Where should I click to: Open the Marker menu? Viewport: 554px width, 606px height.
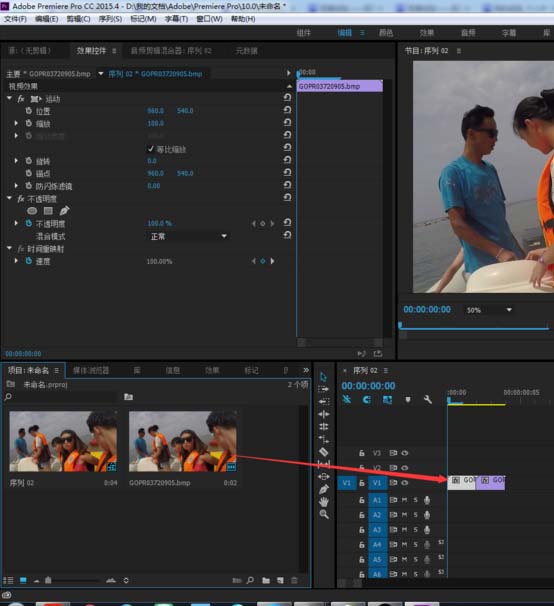point(143,19)
